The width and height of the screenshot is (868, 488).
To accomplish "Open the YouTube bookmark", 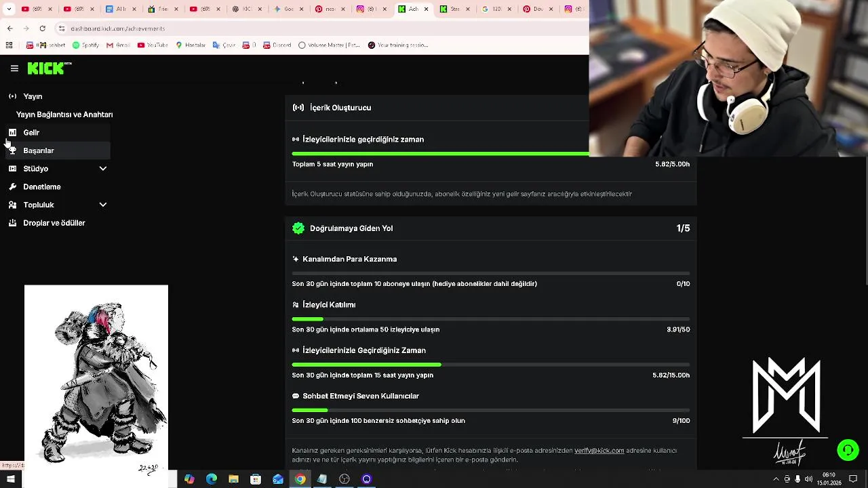I will 153,45.
